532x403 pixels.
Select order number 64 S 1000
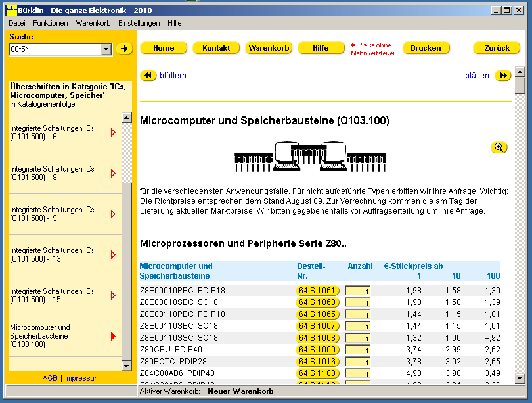(x=317, y=350)
